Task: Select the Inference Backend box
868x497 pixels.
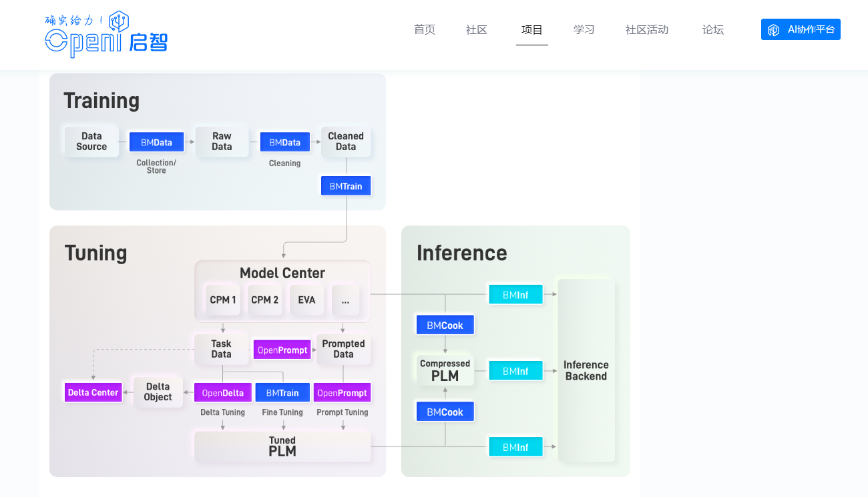Action: (586, 370)
